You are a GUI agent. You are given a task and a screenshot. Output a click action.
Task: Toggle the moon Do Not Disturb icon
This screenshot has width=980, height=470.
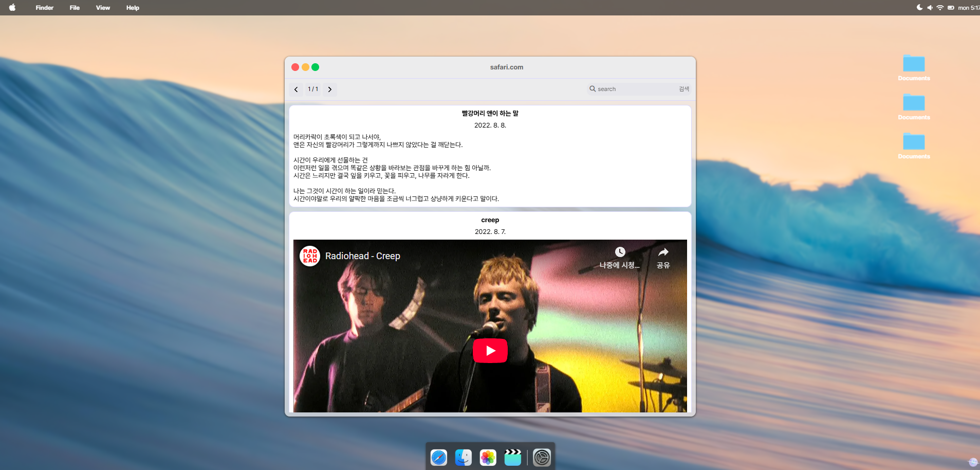(919, 8)
